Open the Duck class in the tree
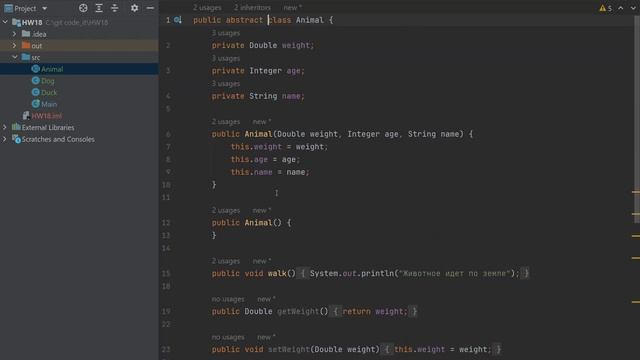The width and height of the screenshot is (640, 360). (x=49, y=93)
